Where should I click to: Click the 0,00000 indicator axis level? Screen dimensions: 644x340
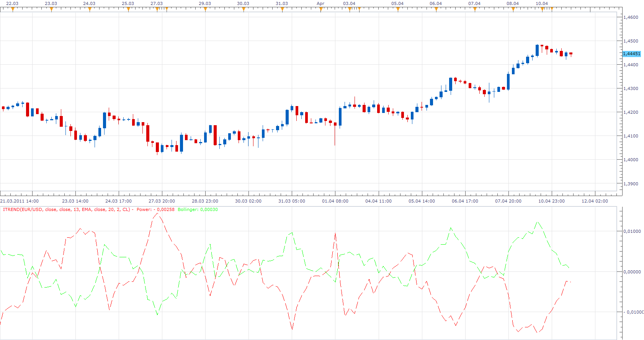pos(632,272)
